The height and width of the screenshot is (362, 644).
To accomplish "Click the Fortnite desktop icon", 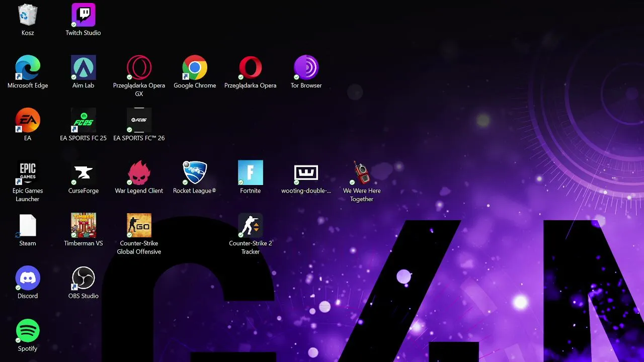I will pos(251,173).
